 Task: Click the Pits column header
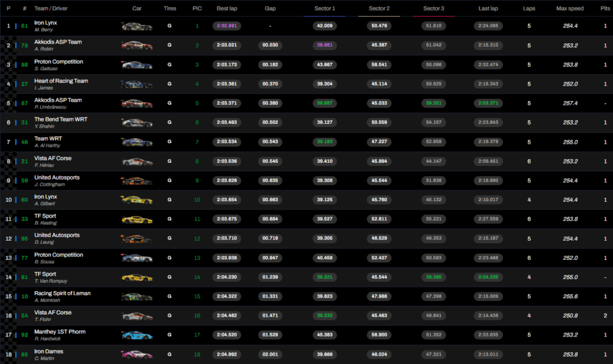(605, 9)
